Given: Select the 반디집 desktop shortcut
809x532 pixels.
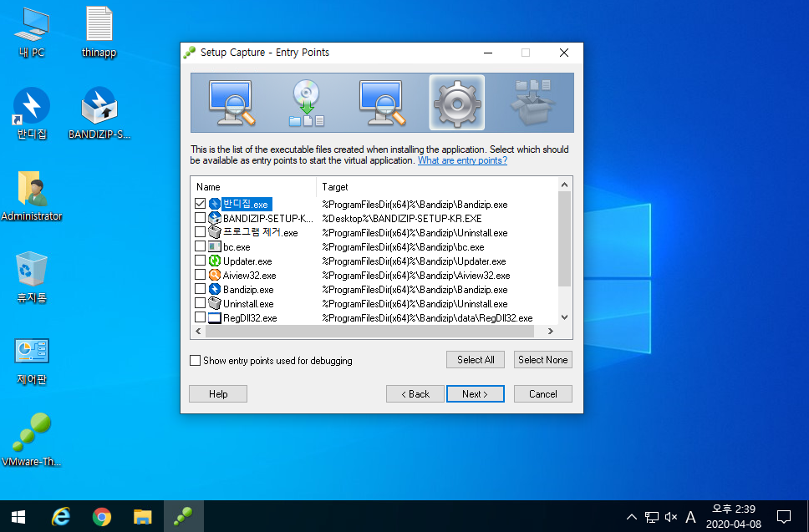Looking at the screenshot, I should [32, 114].
